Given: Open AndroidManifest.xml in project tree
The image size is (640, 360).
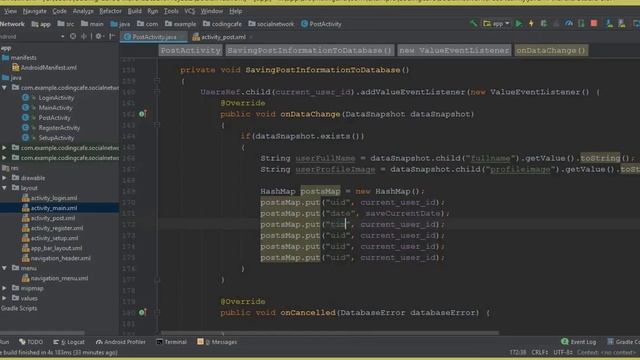Looking at the screenshot, I should 44,68.
